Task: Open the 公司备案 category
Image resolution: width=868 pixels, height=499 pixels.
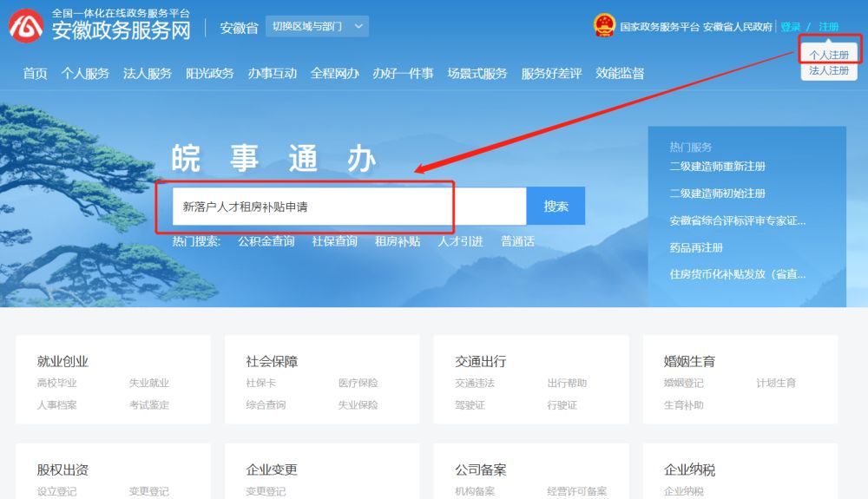Action: (x=481, y=470)
